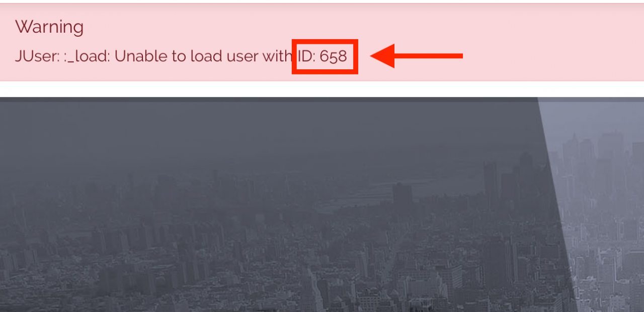Click the number 658 in the warning
The height and width of the screenshot is (312, 644).
point(334,56)
